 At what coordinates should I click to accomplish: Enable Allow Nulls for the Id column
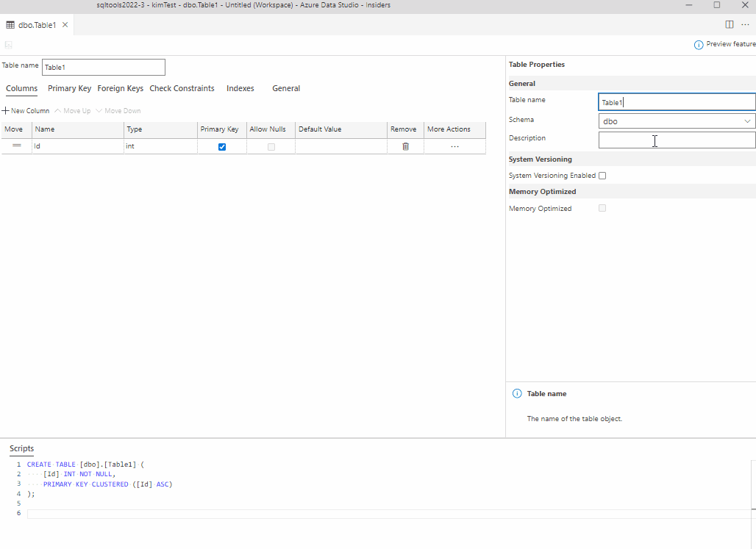pyautogui.click(x=271, y=146)
